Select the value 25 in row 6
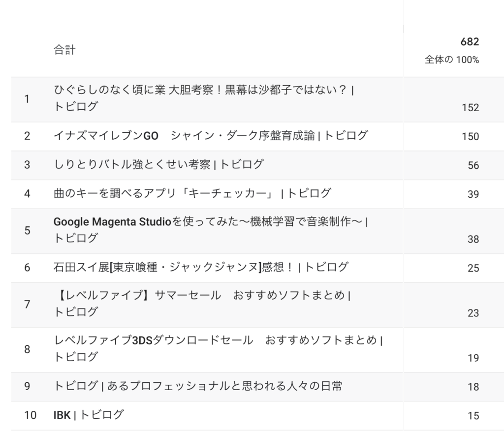Screen dimensions: 504x431 pos(473,268)
